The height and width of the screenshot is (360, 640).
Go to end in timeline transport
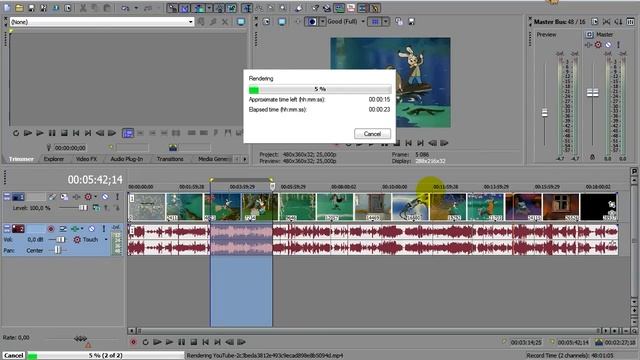pyautogui.click(x=218, y=342)
